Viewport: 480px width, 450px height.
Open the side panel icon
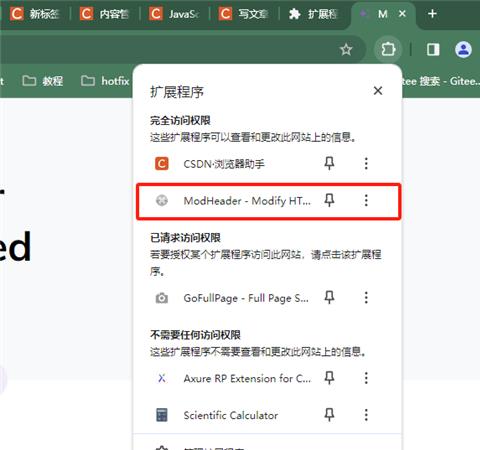click(x=433, y=50)
